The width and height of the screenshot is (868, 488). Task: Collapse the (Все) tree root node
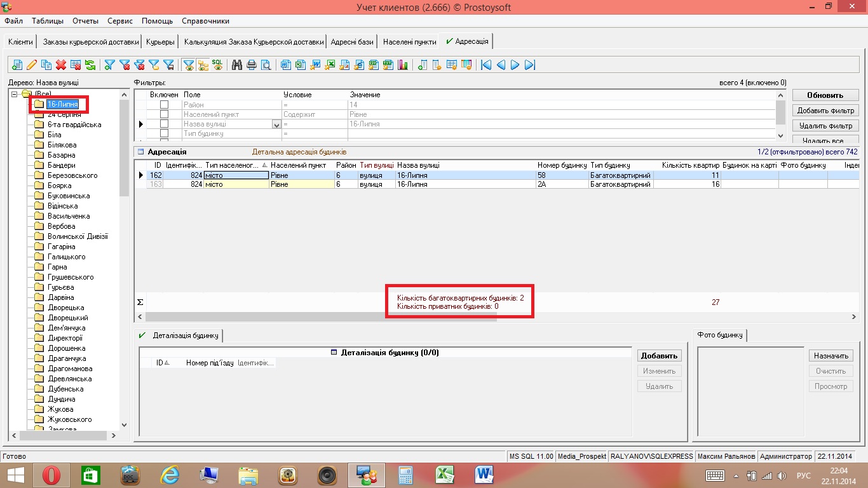click(15, 94)
